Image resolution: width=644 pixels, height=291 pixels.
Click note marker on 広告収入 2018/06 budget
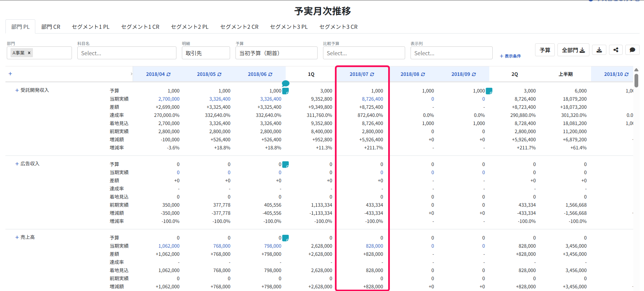[x=286, y=164]
